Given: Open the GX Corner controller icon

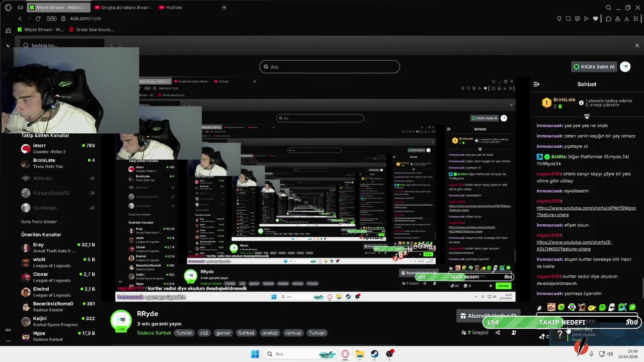Looking at the screenshot, I should click(20, 8).
